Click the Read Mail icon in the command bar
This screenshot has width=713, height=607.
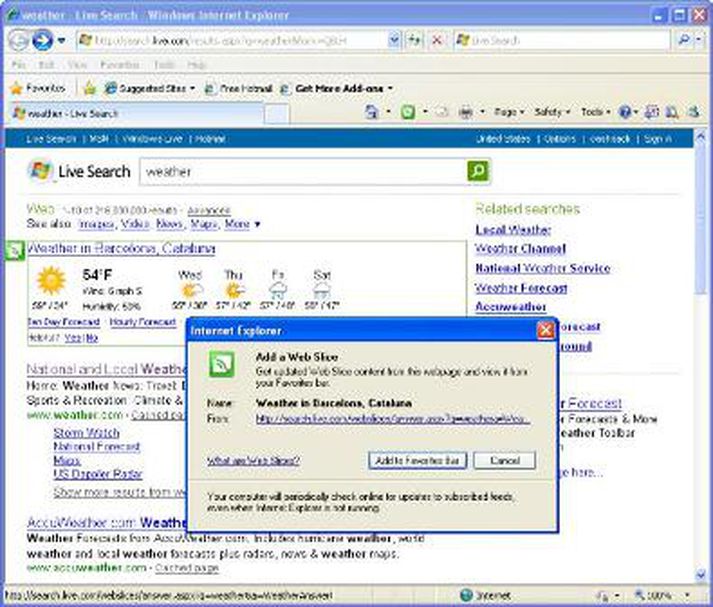pyautogui.click(x=442, y=112)
